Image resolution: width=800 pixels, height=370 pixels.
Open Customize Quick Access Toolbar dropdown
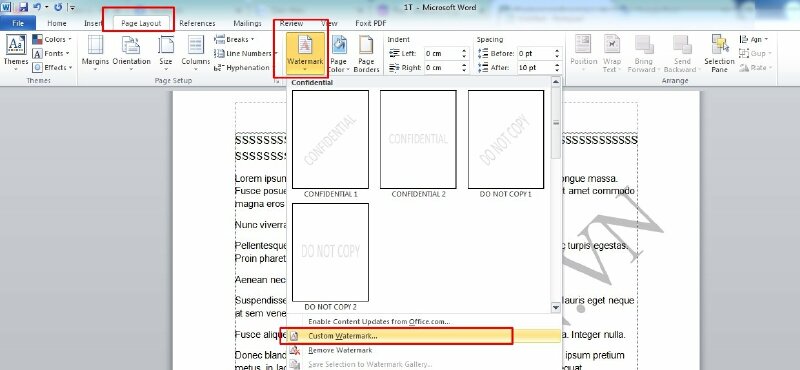pos(72,8)
